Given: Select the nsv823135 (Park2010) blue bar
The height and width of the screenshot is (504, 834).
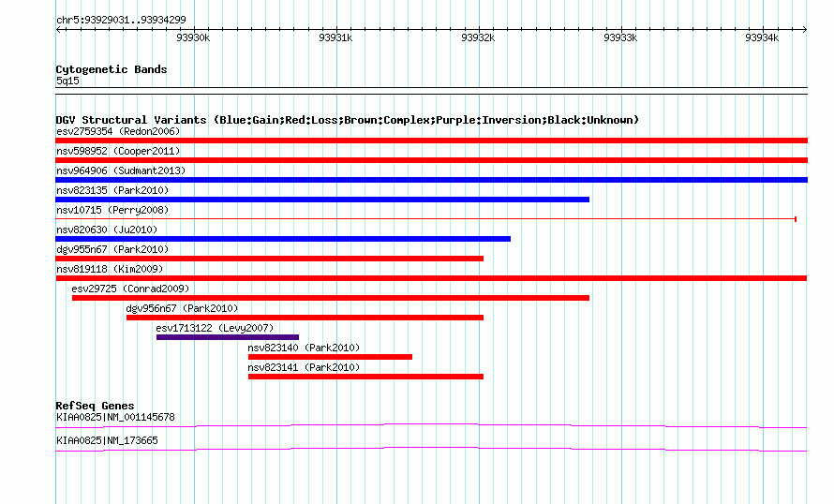Looking at the screenshot, I should pos(322,200).
